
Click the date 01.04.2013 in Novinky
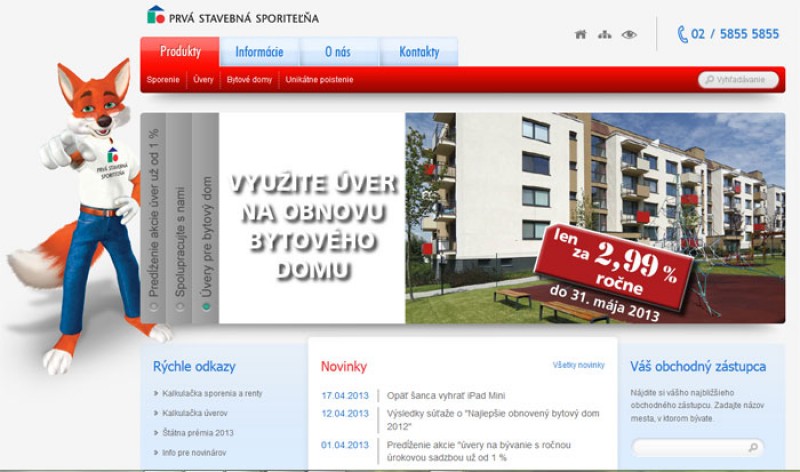tap(345, 445)
